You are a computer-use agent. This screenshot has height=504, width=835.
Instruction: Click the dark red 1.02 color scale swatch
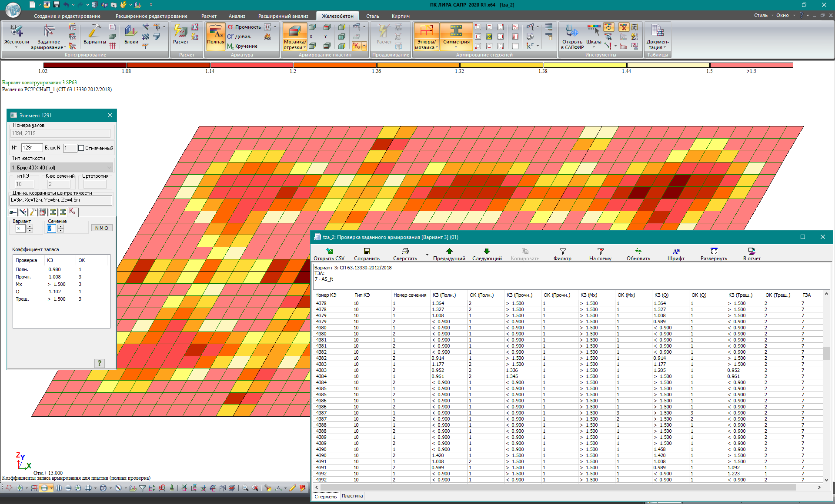click(x=84, y=65)
